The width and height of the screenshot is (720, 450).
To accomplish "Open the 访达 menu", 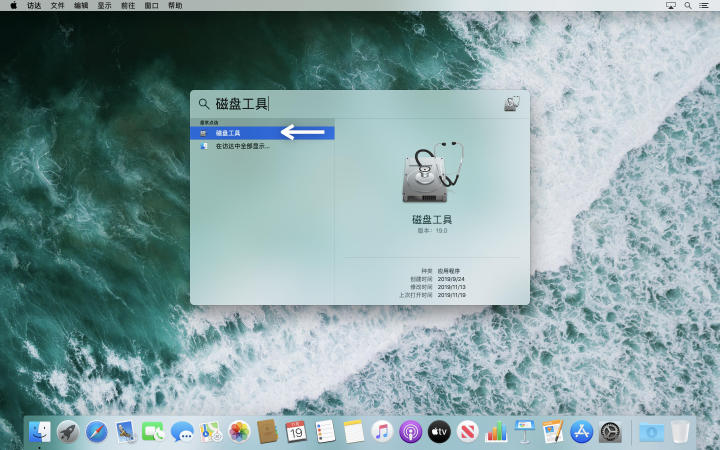I will pyautogui.click(x=34, y=6).
